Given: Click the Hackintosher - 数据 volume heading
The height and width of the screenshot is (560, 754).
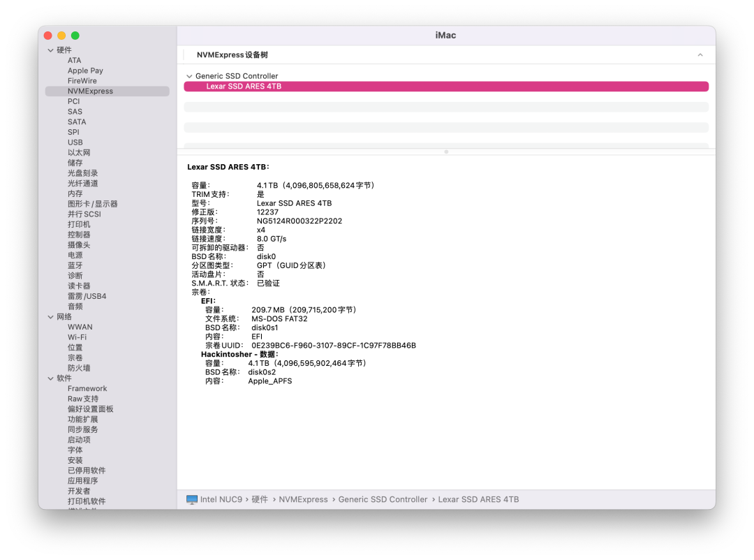Looking at the screenshot, I should (x=239, y=354).
